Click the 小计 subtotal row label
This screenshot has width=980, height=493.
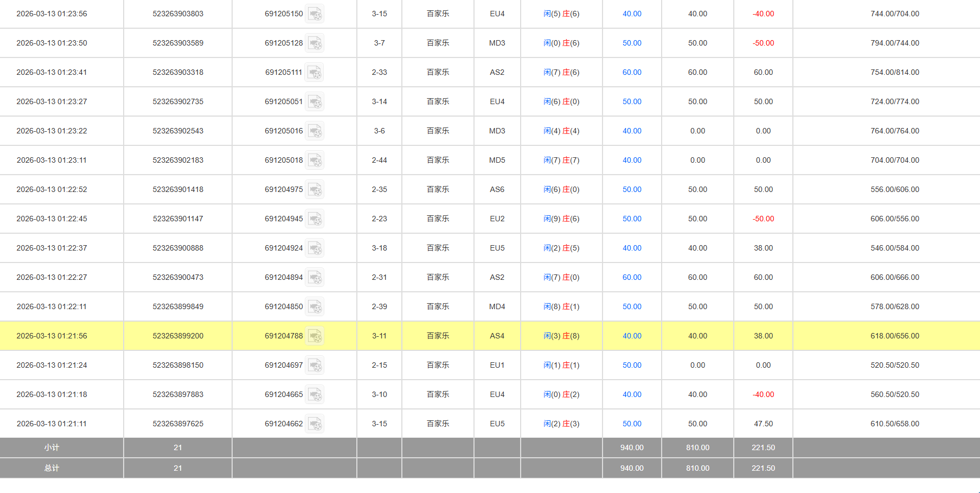tap(52, 447)
